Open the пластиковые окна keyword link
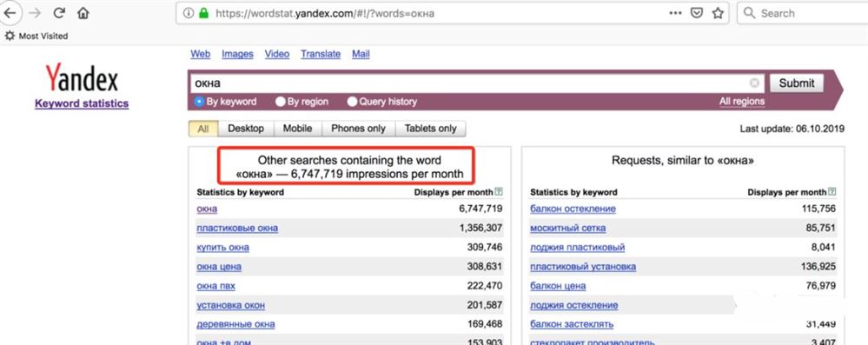 tap(237, 229)
